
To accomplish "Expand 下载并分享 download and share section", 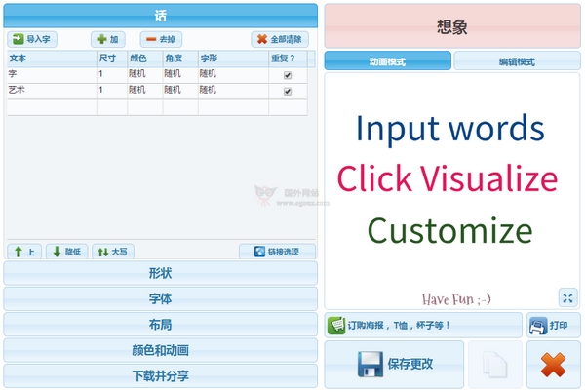I will [161, 376].
